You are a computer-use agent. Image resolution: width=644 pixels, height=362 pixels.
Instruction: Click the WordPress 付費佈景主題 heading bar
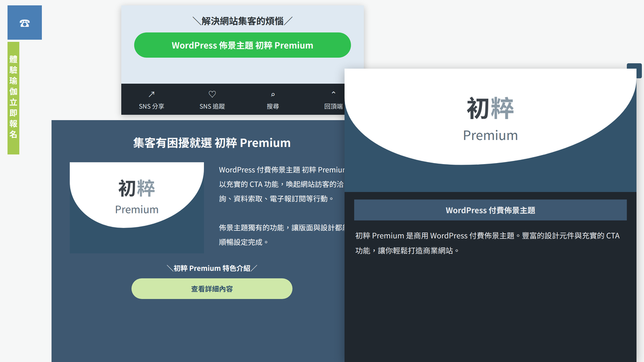click(491, 210)
